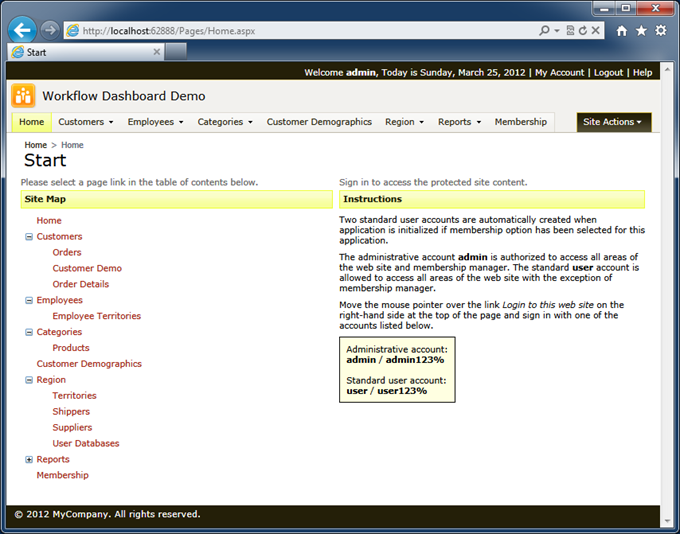Viewport: 680px width, 534px height.
Task: Open Membership link in Site Map
Action: click(x=62, y=475)
